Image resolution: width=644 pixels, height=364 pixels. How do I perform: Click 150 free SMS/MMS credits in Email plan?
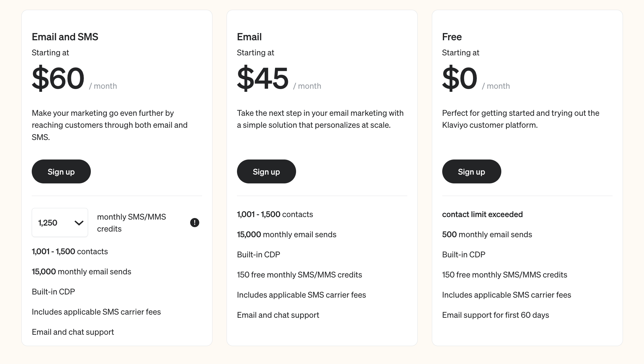(300, 275)
